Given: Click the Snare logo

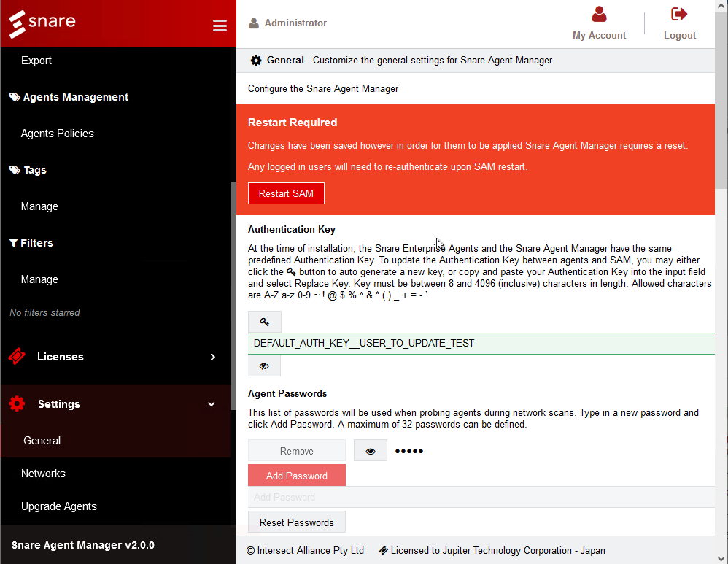Looking at the screenshot, I should [42, 23].
